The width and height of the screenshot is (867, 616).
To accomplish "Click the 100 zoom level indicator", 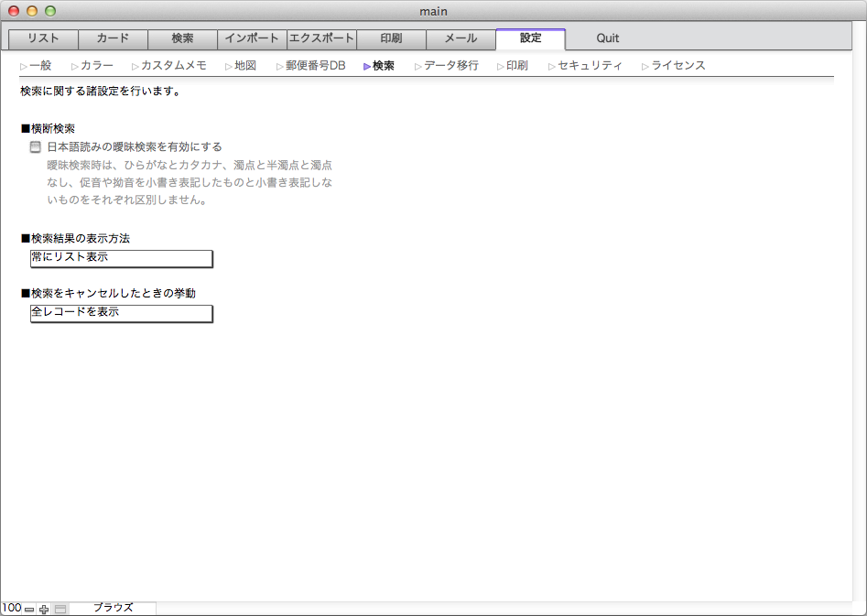I will [x=12, y=608].
